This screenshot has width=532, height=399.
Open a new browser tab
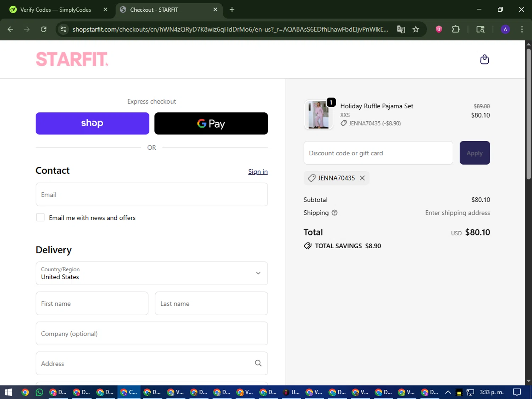(x=232, y=10)
